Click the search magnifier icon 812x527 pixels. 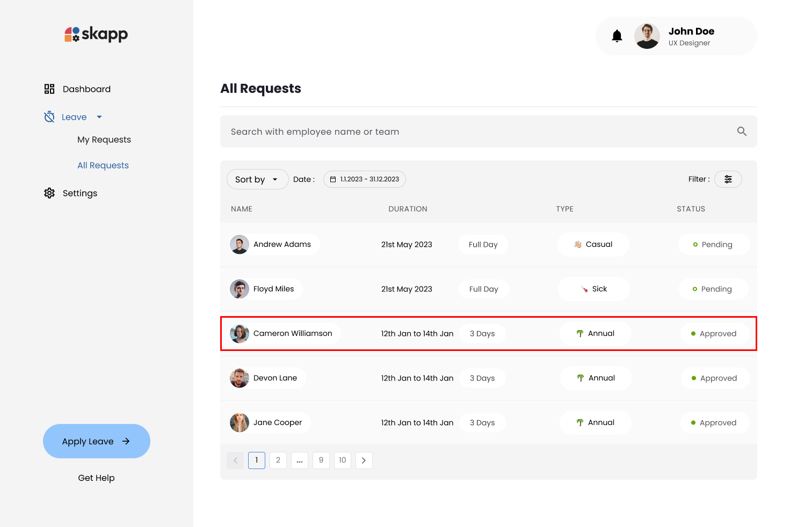click(x=742, y=131)
